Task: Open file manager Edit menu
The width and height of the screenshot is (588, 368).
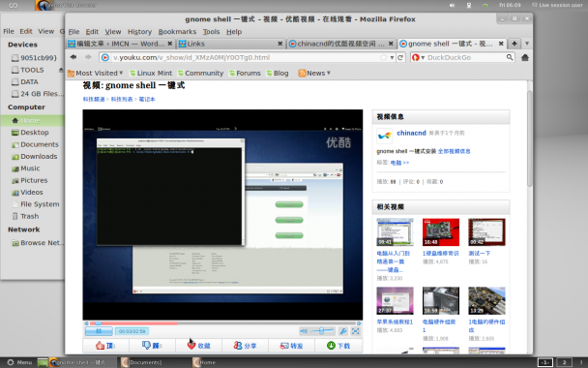Action: click(x=26, y=31)
